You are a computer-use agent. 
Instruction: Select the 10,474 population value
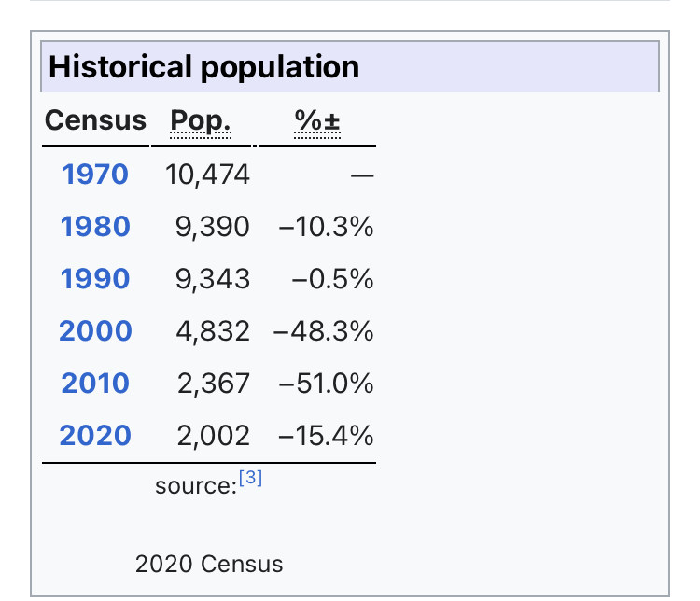(207, 175)
